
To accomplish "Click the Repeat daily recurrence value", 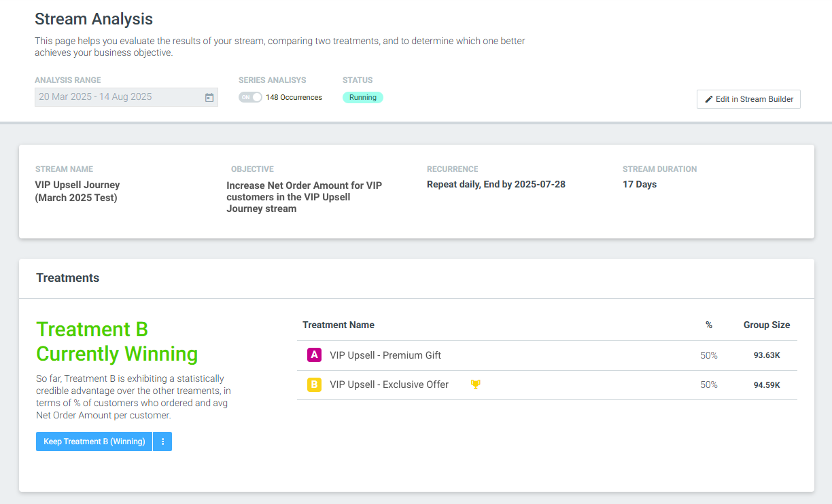I will pyautogui.click(x=496, y=184).
